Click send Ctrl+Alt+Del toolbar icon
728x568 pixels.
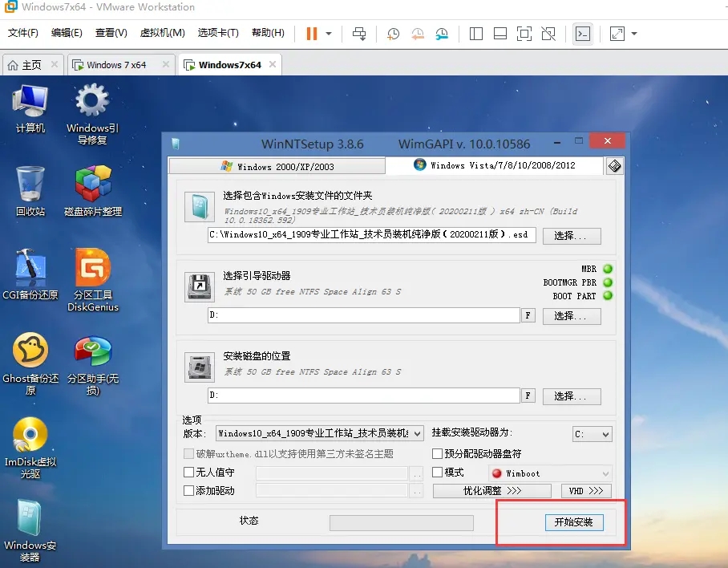click(359, 34)
